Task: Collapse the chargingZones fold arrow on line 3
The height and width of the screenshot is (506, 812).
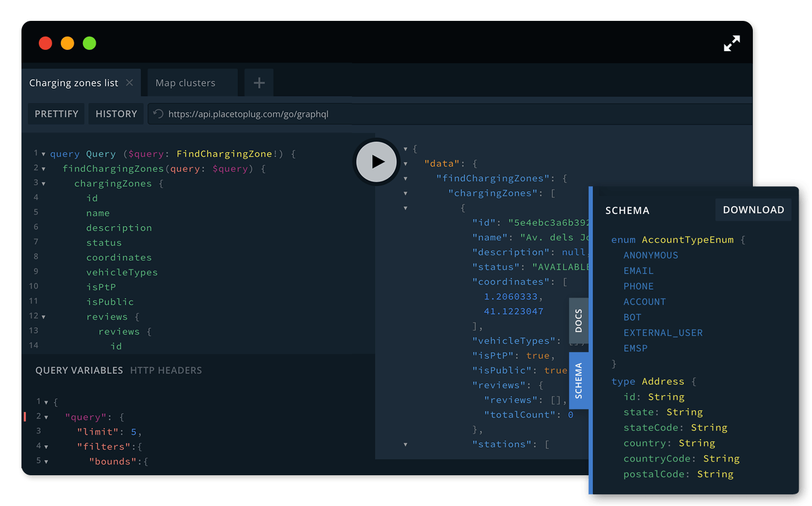Action: [43, 184]
